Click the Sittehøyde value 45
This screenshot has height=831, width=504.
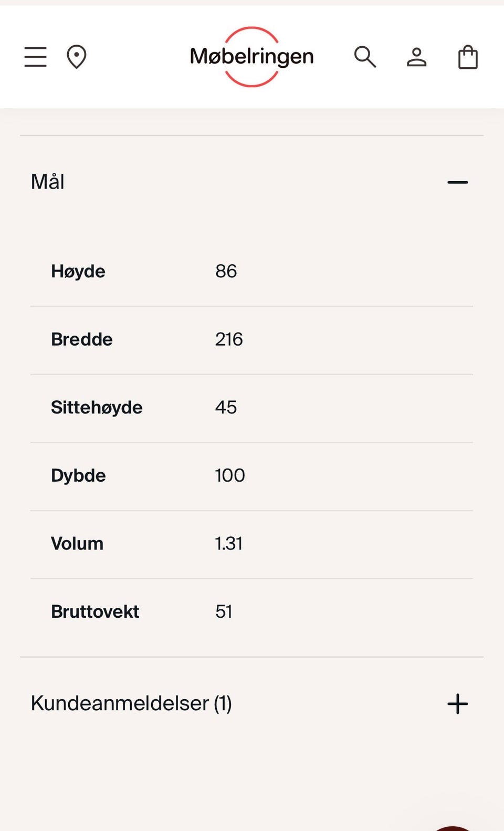(x=226, y=408)
